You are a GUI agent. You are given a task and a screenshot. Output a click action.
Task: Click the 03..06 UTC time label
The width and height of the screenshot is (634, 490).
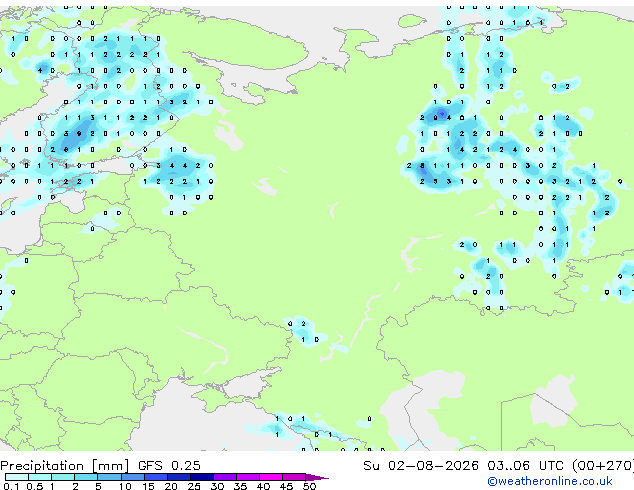tap(526, 466)
